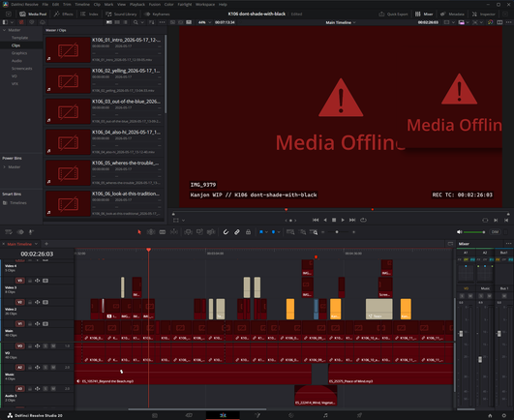Click the Custom Zoom magnifier icon
The image size is (514, 420).
(314, 232)
